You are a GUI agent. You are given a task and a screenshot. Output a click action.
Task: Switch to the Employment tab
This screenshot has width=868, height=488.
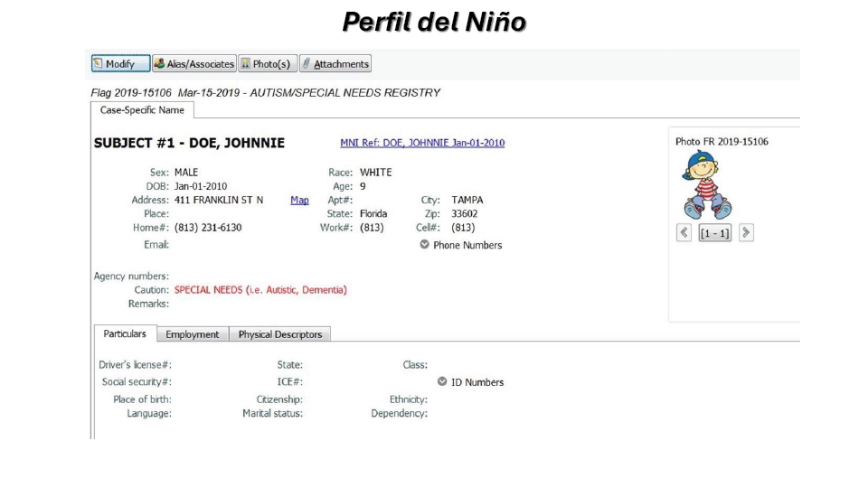(192, 334)
